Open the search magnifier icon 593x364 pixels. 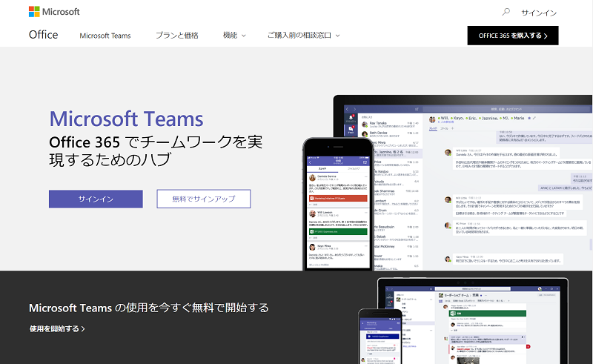click(506, 12)
